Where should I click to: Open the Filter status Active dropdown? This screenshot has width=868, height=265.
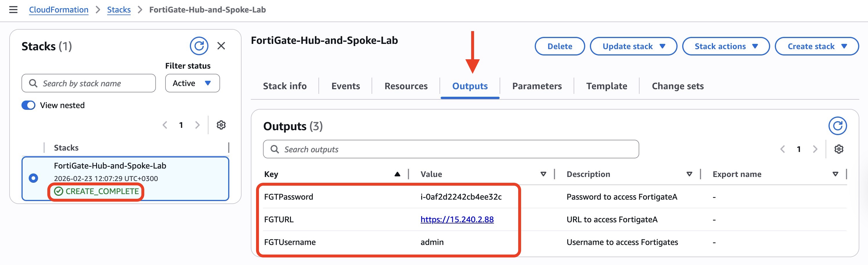[192, 83]
